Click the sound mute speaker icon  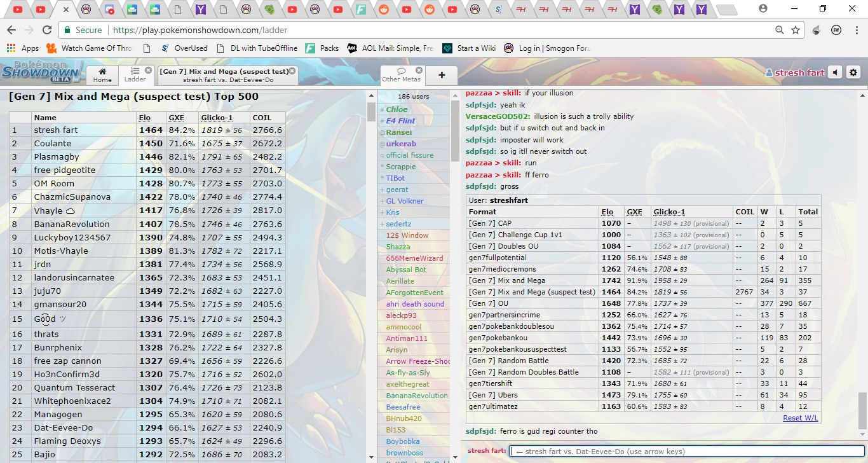(835, 73)
